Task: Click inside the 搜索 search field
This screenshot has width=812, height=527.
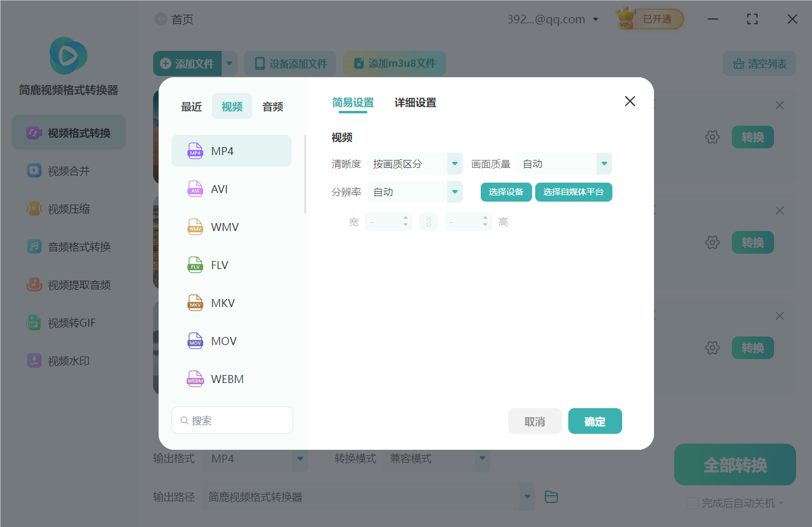Action: (x=232, y=420)
